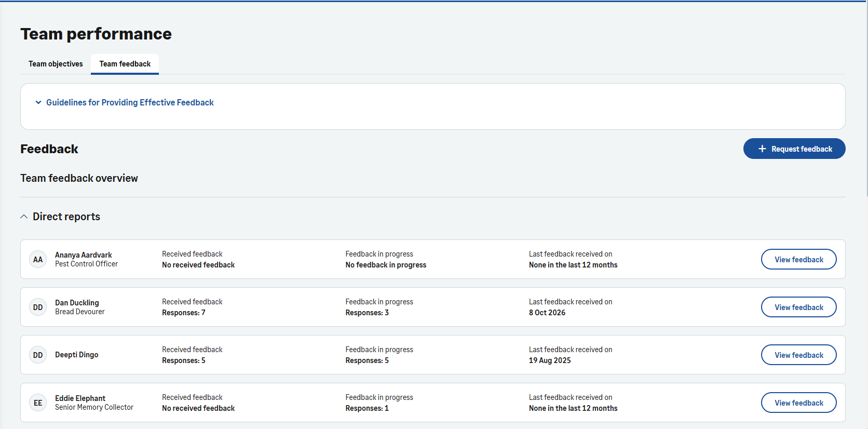Screen dimensions: 868x429
Task: Expand Guidelines for Providing Effective Feedback chevron
Action: [x=38, y=103]
